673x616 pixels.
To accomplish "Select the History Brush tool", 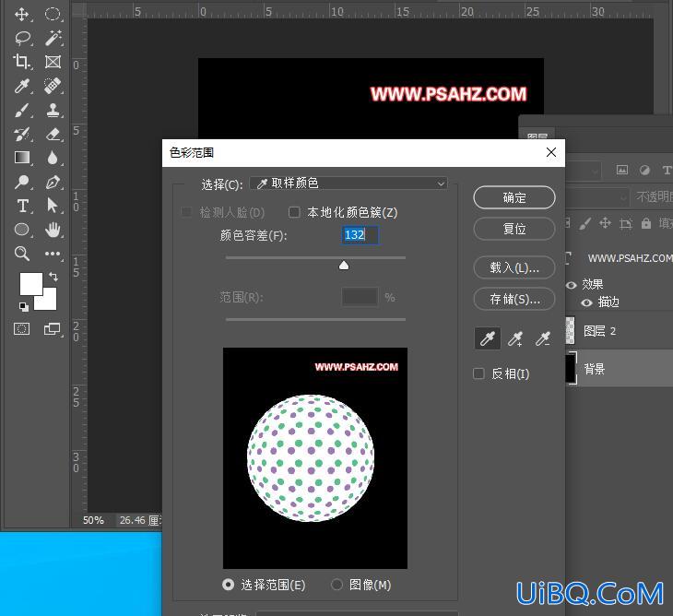I will point(21,134).
